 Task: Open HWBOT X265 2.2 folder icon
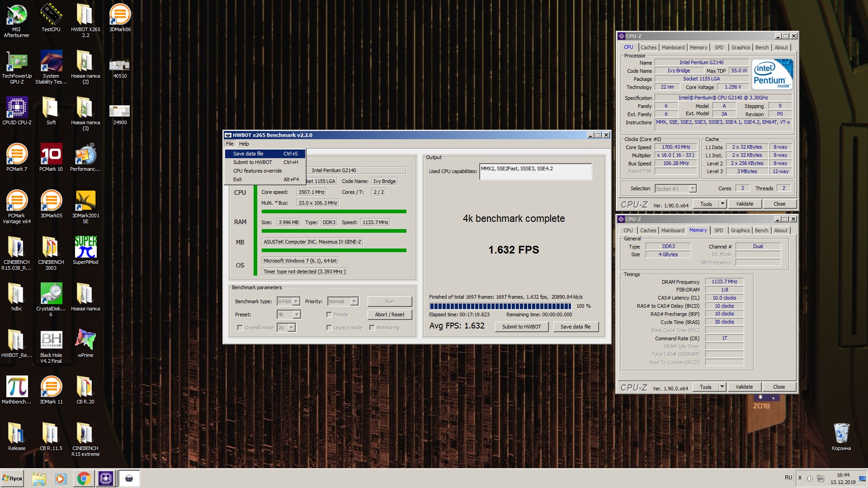point(85,20)
